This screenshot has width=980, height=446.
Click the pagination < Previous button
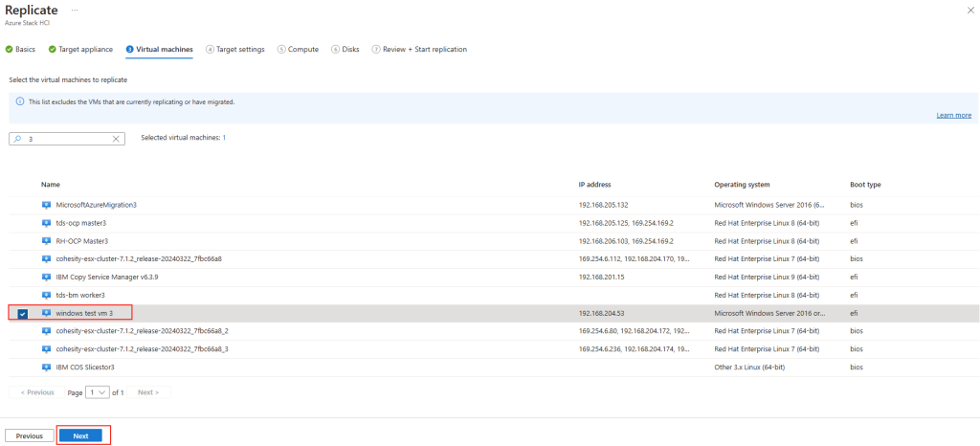[x=36, y=392]
